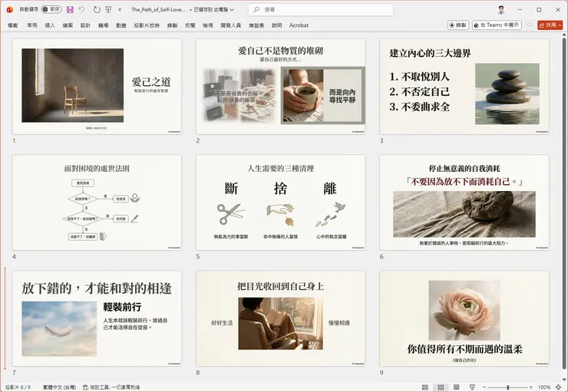Click the user account avatar
This screenshot has width=568, height=392.
(x=501, y=10)
